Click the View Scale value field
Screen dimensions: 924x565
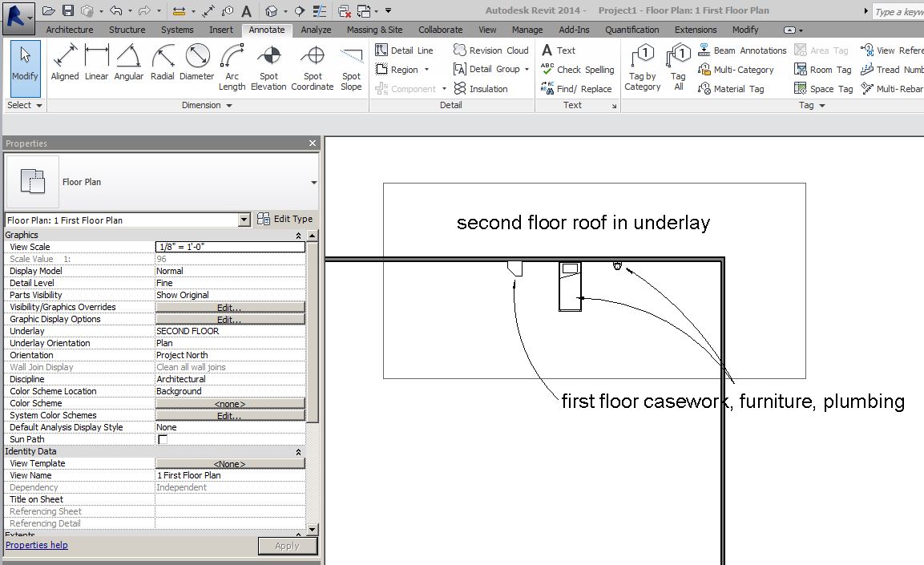pyautogui.click(x=229, y=247)
